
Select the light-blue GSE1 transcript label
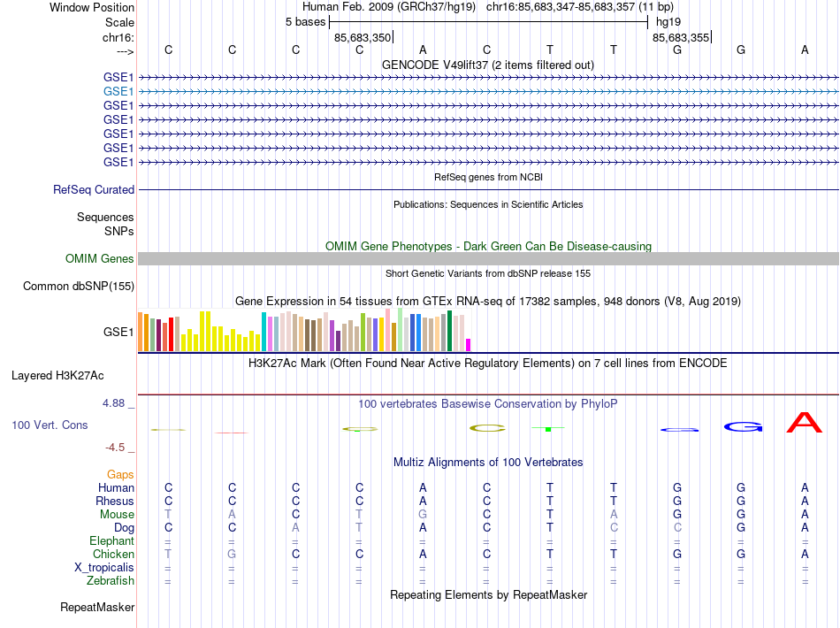coord(118,92)
